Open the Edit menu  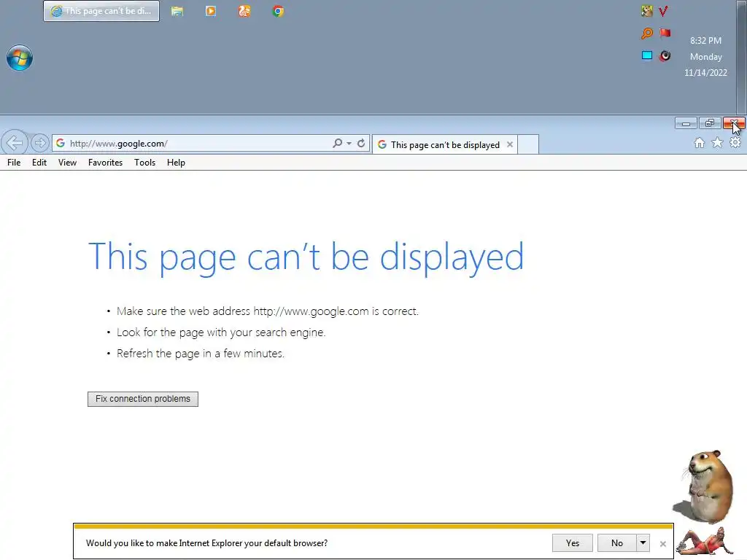pos(39,163)
